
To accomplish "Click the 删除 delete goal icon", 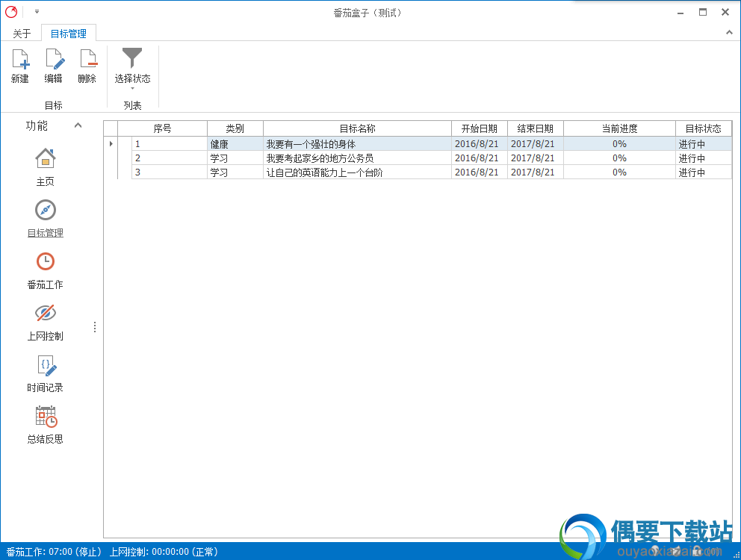I will click(x=88, y=58).
